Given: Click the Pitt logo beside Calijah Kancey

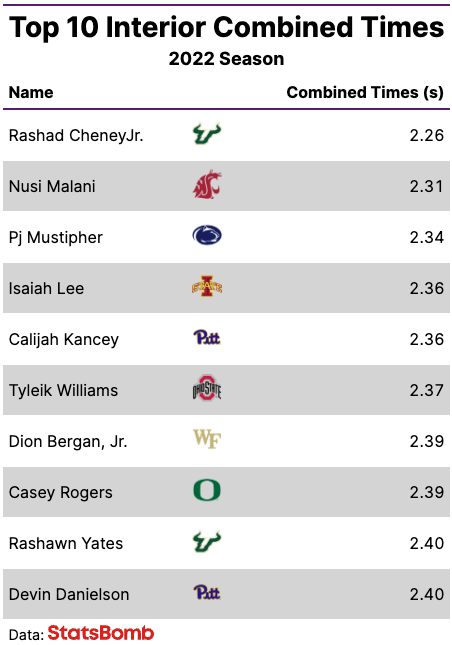Looking at the screenshot, I should [207, 338].
